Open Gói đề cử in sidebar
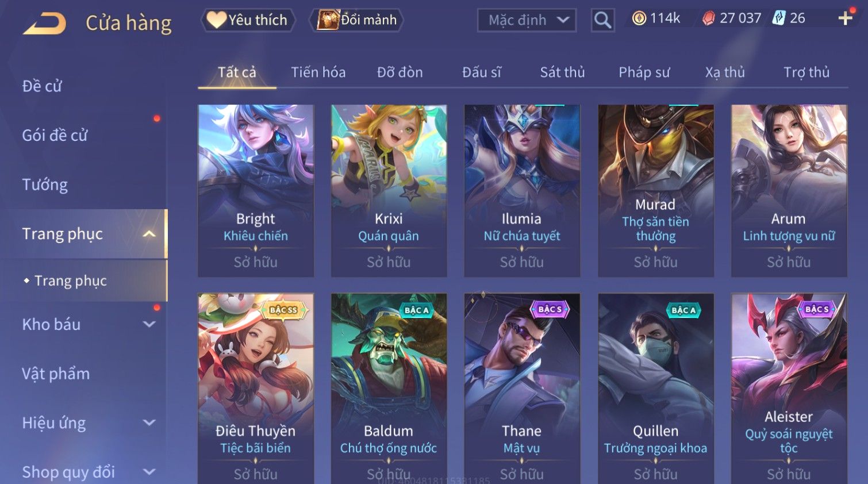 (x=55, y=135)
